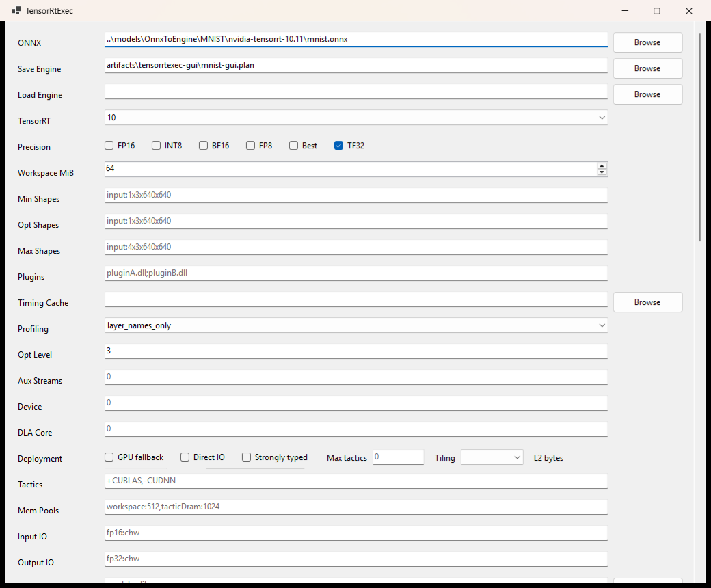Minimize the TensorRtExec window
The width and height of the screenshot is (711, 588).
coord(625,11)
